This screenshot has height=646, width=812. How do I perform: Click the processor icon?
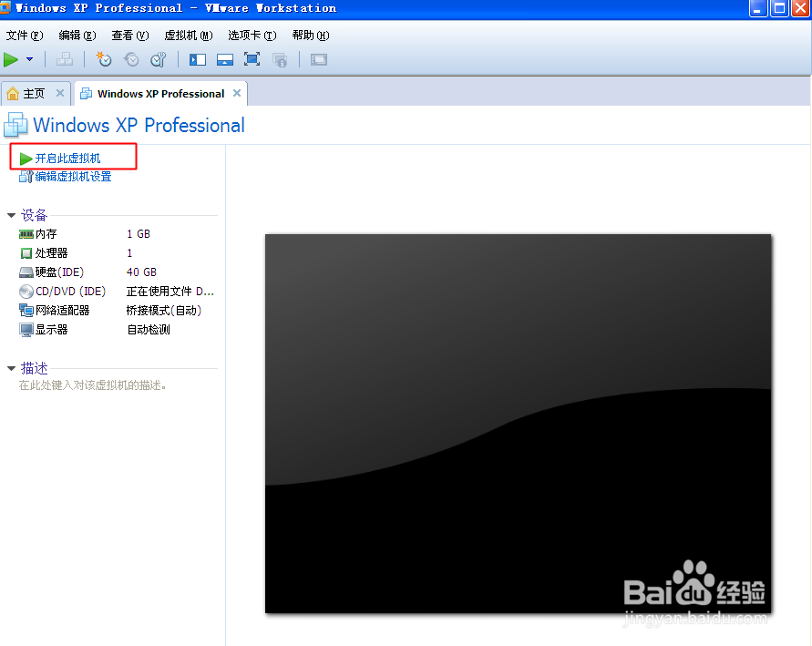pos(26,253)
